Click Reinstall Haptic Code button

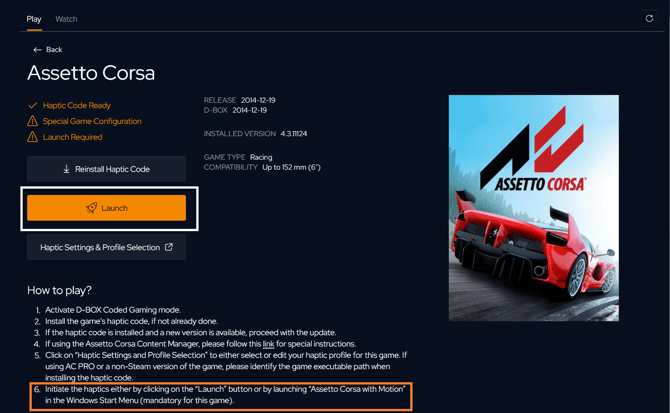pyautogui.click(x=106, y=169)
